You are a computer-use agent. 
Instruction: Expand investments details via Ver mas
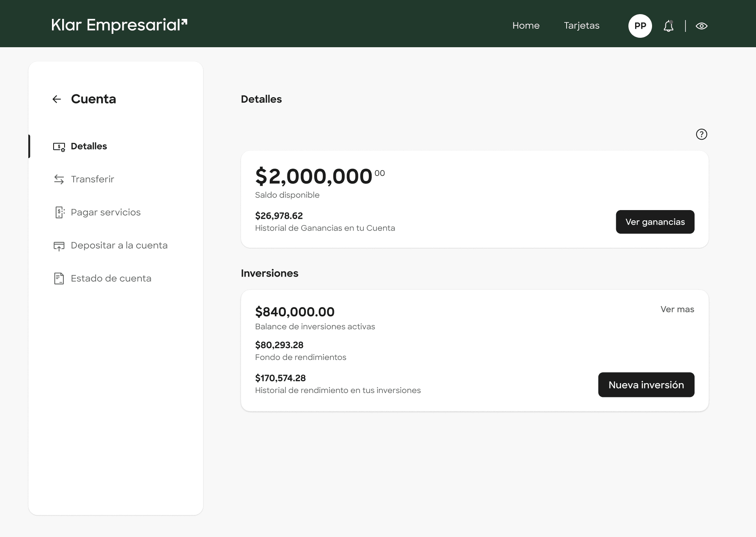pyautogui.click(x=677, y=309)
